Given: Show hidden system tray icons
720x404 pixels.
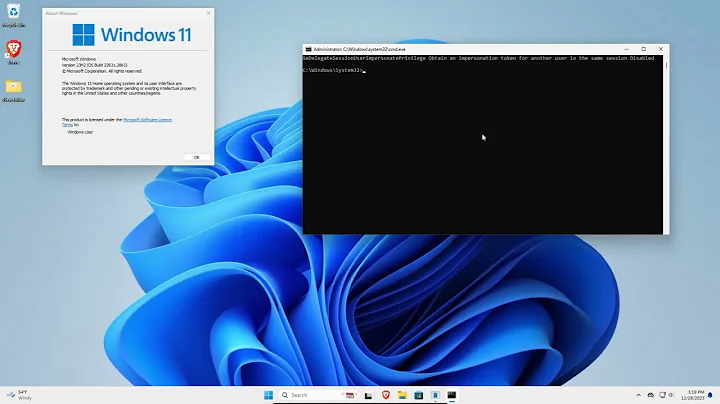Looking at the screenshot, I should pyautogui.click(x=638, y=395).
